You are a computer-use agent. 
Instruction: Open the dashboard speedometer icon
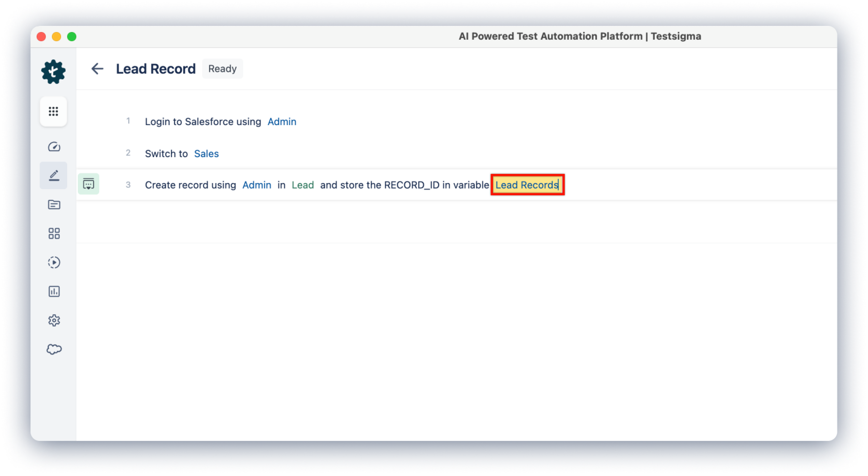(x=54, y=146)
